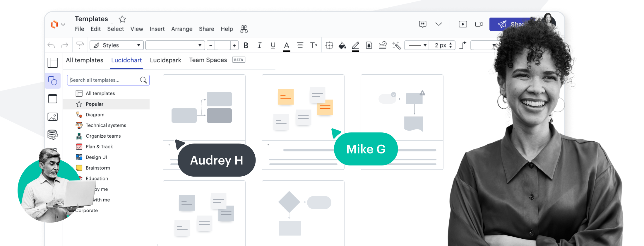Viewport: 644px width, 246px height.
Task: Click the binoculars search icon
Action: point(244,29)
